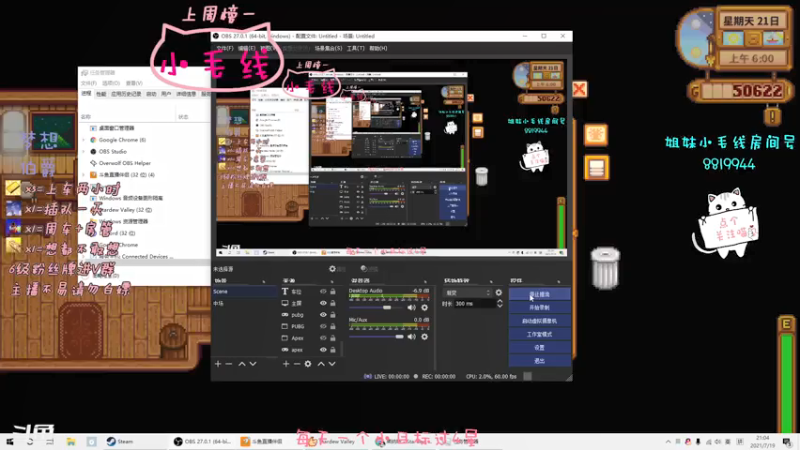Switch to 性能 tab in Task Manager

(x=101, y=94)
